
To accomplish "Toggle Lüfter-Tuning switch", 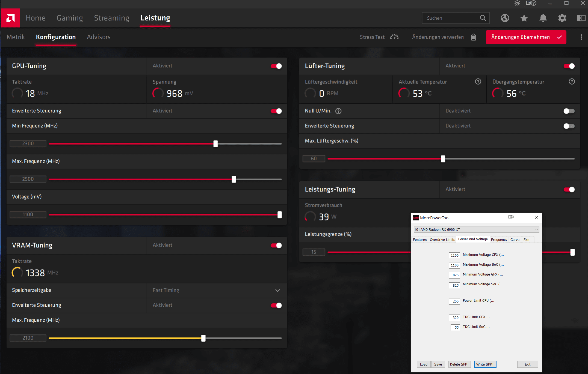I will [569, 66].
